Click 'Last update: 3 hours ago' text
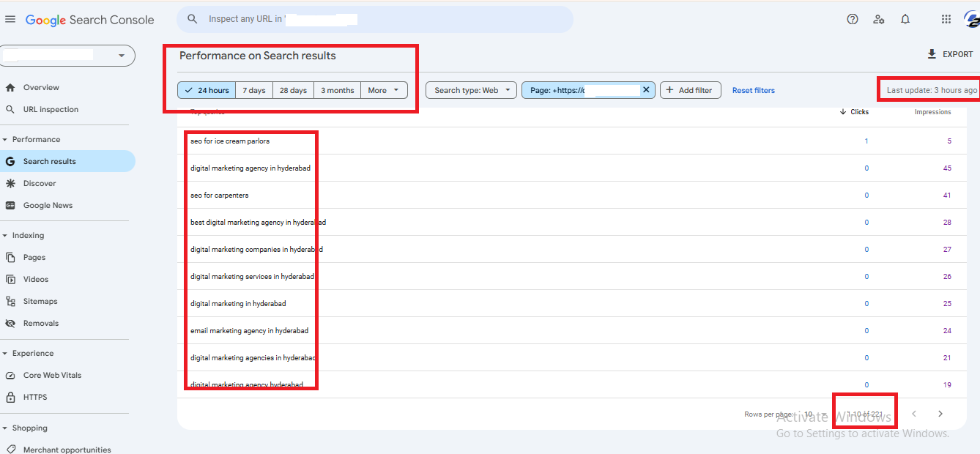Screen dimensions: 980x454 (932, 90)
